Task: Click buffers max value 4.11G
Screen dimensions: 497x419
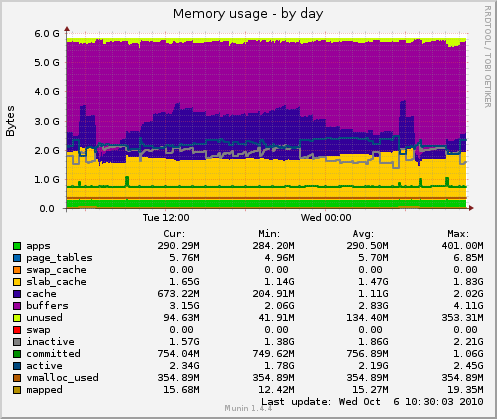Action: click(x=468, y=306)
